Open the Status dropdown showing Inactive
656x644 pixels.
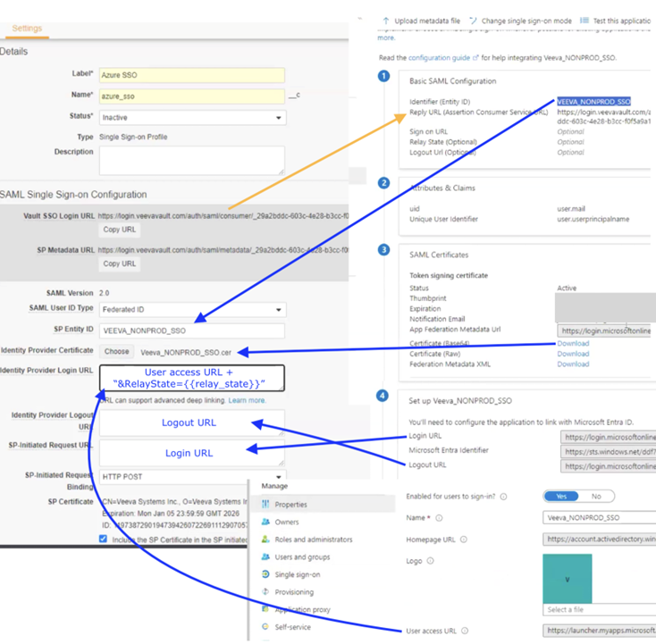(x=192, y=118)
